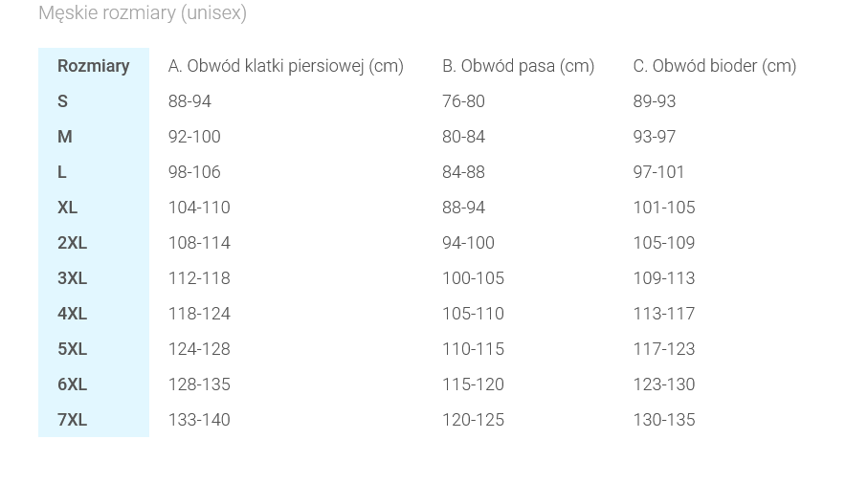
Task: Click chest value 133-140 for 7XL
Action: click(x=199, y=420)
